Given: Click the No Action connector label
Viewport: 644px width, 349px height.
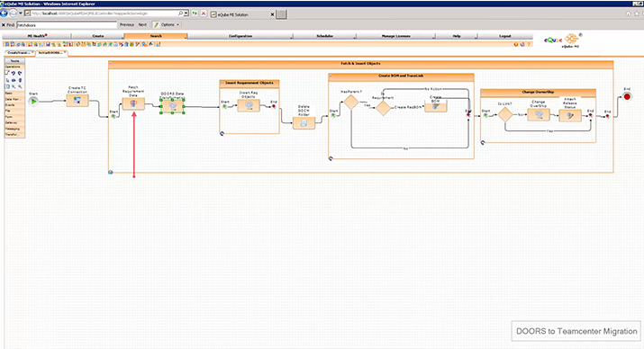Looking at the screenshot, I should (432, 88).
